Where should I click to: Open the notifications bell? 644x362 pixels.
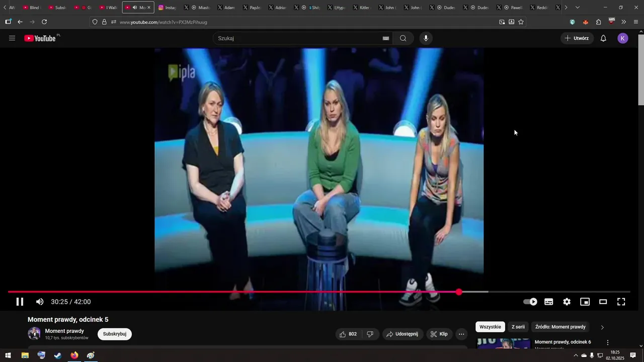(603, 38)
